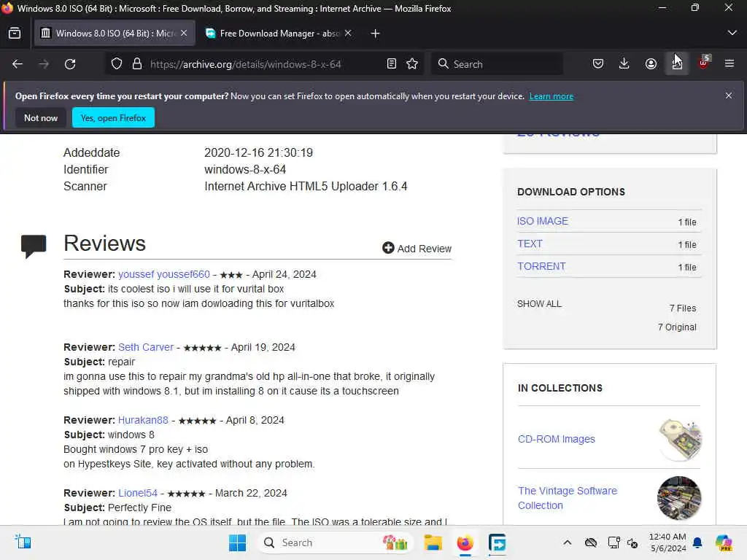Image resolution: width=747 pixels, height=560 pixels.
Task: Click the CD-ROM Images collection thumbnail
Action: 681,439
